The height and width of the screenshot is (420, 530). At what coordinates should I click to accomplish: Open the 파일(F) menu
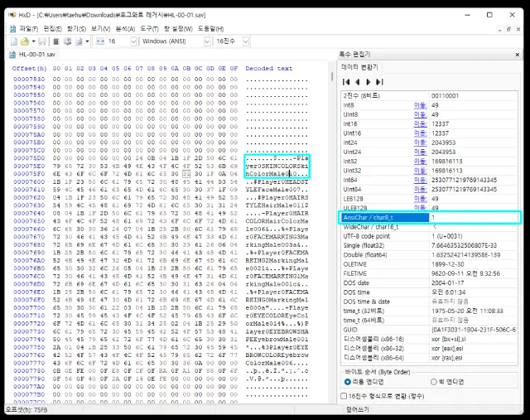point(29,29)
